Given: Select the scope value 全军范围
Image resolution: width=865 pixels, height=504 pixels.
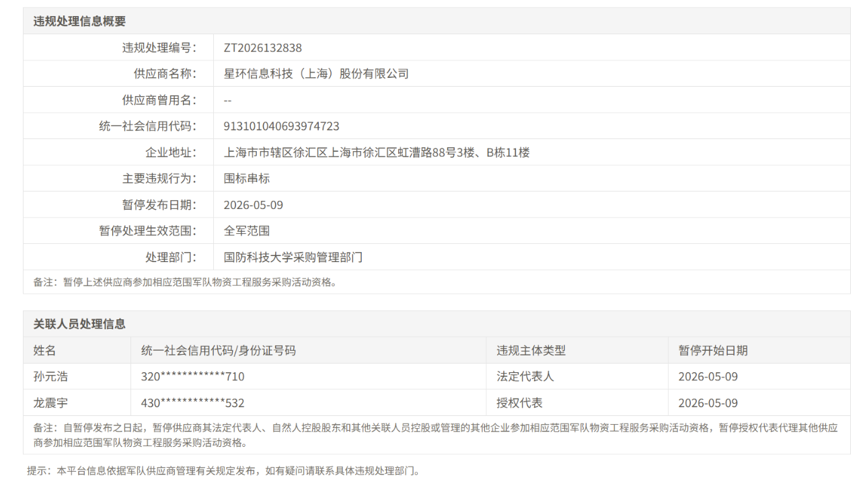Looking at the screenshot, I should (247, 231).
